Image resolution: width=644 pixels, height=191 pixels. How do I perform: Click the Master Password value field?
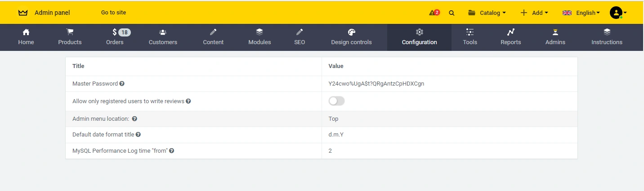tap(376, 84)
